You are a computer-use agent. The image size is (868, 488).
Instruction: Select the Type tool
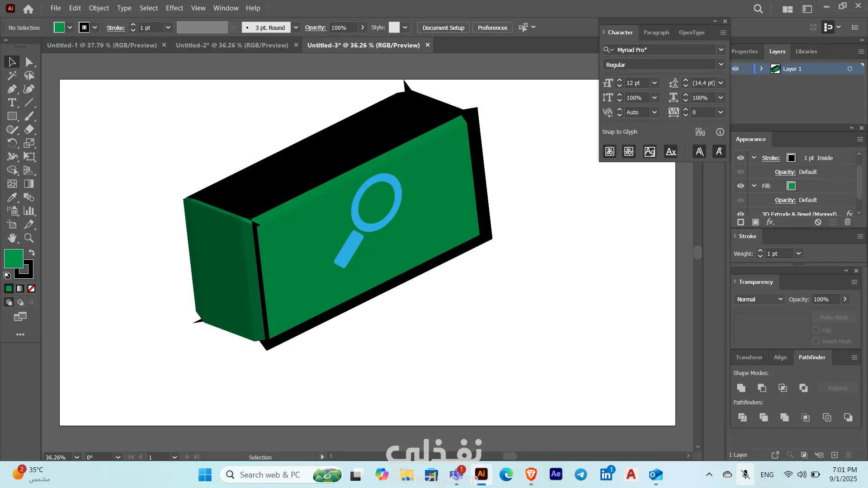[x=12, y=103]
